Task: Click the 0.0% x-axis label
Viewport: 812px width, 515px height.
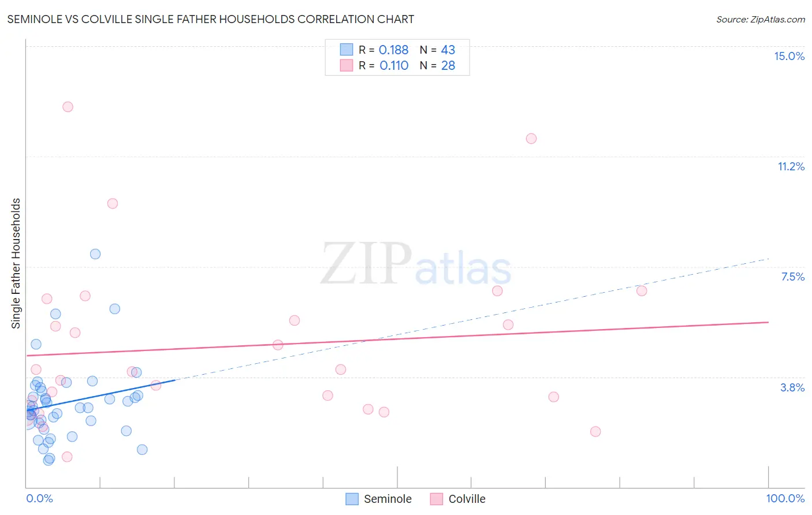Action: [x=39, y=498]
